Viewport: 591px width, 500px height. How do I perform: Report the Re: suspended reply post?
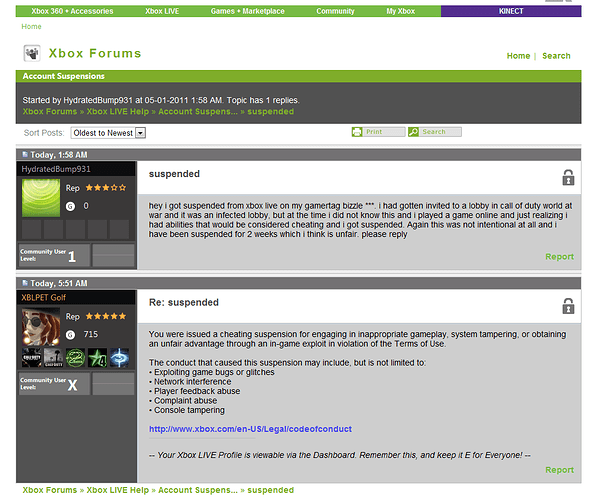[x=559, y=470]
